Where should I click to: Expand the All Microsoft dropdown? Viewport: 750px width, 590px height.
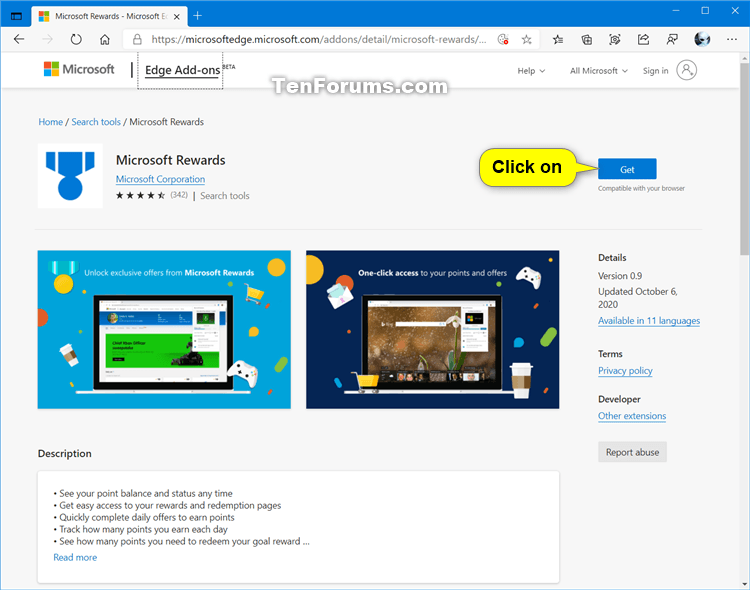(598, 71)
